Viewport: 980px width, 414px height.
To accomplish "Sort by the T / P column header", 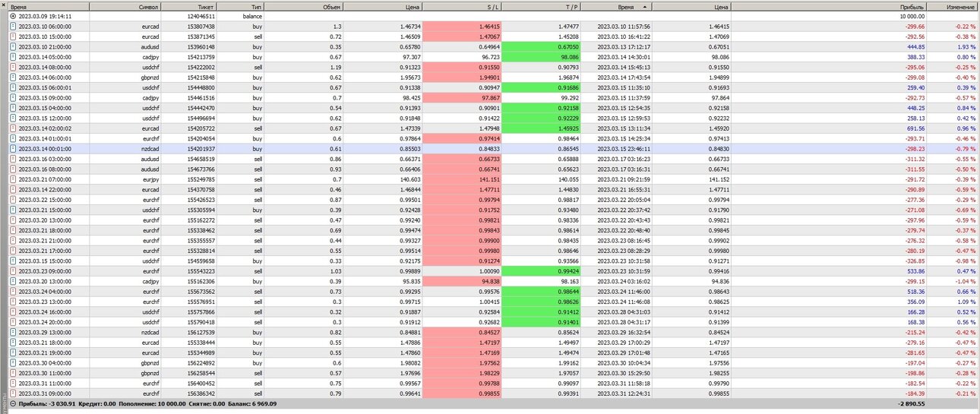I will pyautogui.click(x=541, y=6).
